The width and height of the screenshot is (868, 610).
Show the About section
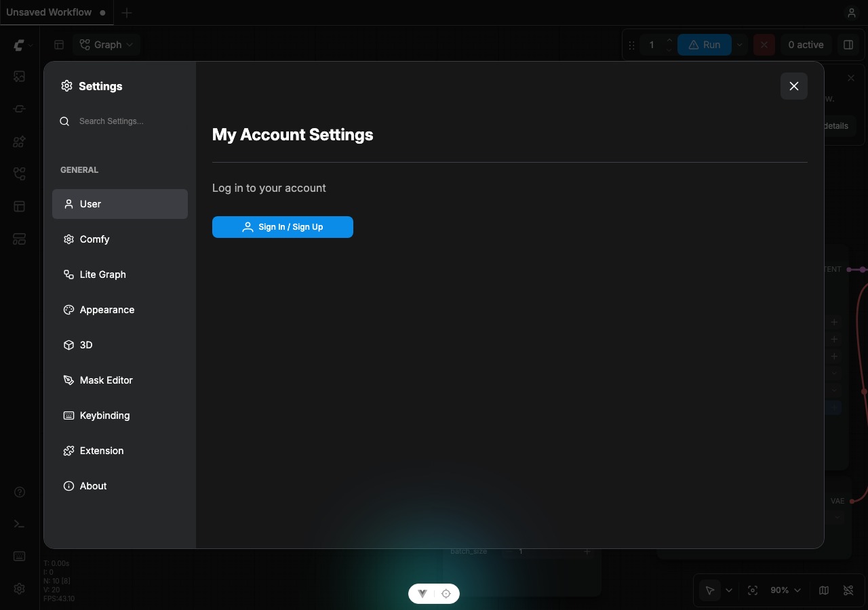pos(120,486)
